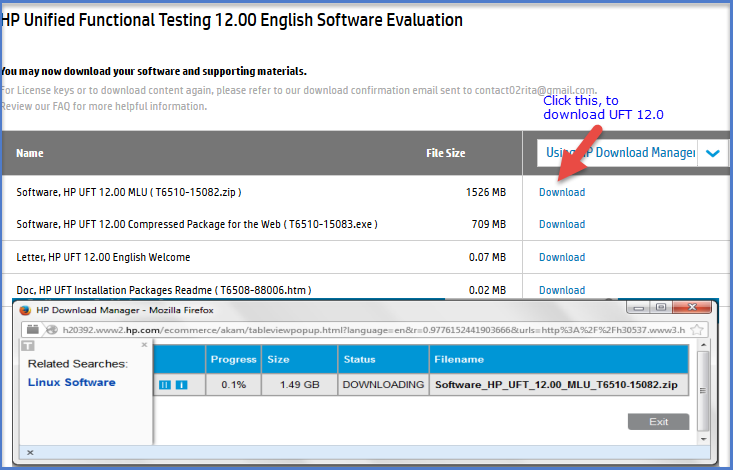Click the popup URL address field
The height and width of the screenshot is (470, 733).
coord(373,330)
